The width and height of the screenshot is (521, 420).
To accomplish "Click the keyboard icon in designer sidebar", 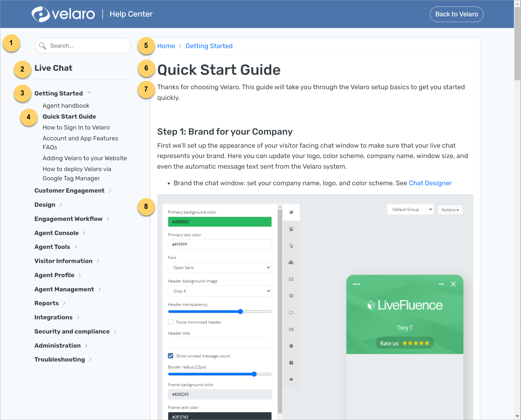I will (291, 329).
